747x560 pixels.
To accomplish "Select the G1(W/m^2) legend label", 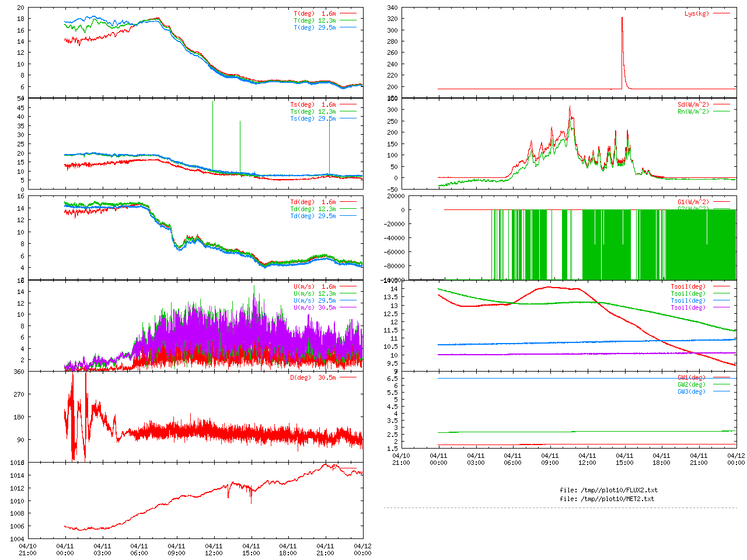I will coord(693,202).
